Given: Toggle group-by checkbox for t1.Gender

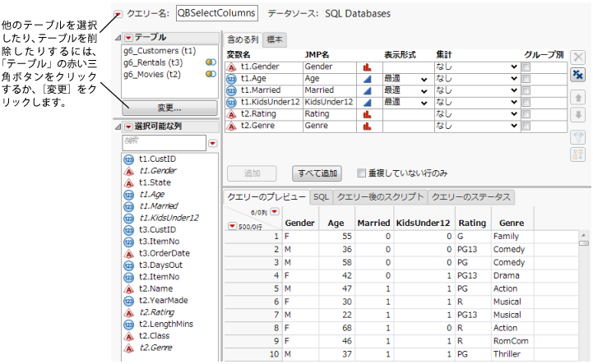Looking at the screenshot, I should coord(526,67).
